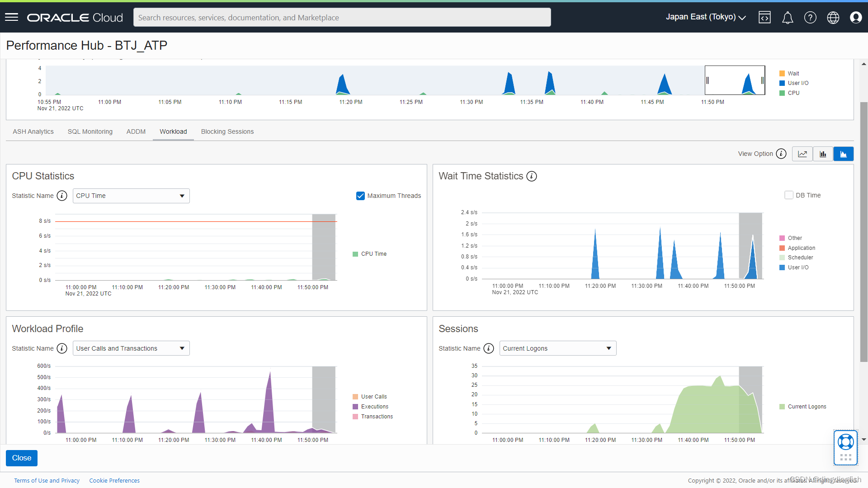Screen dimensions: 868x488
Task: Focus the search resources input field
Action: [342, 18]
